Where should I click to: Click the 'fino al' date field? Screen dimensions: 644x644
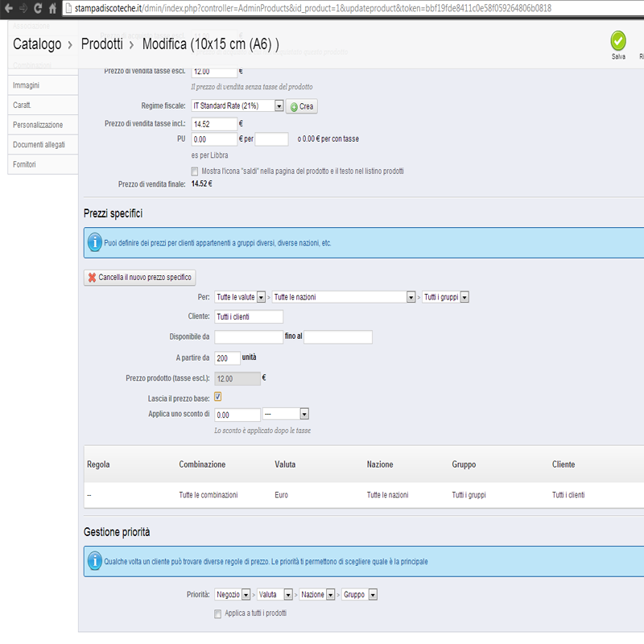coord(338,336)
